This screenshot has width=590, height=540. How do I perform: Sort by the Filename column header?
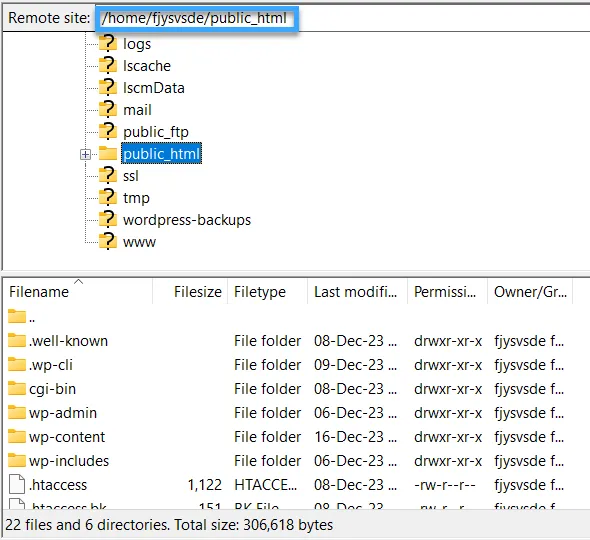point(78,292)
